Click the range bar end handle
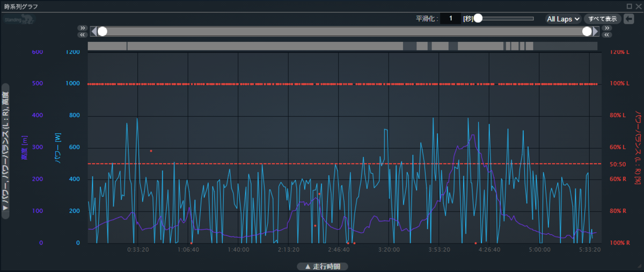Screen dimensions: 644x272 click(587, 31)
